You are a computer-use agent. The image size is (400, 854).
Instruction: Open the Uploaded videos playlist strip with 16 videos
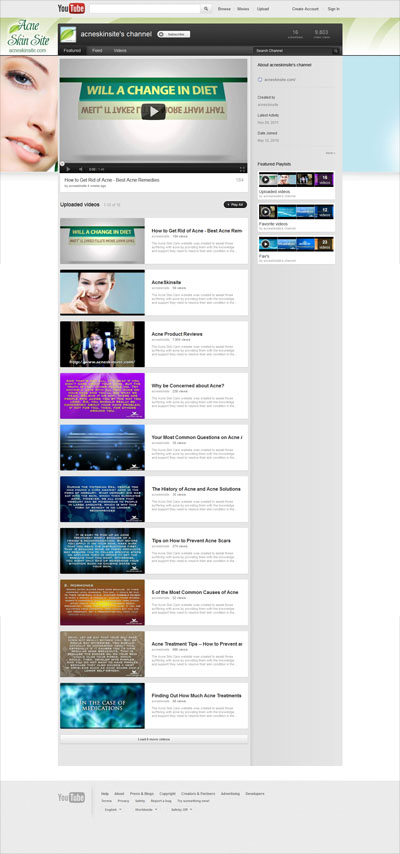[x=296, y=180]
